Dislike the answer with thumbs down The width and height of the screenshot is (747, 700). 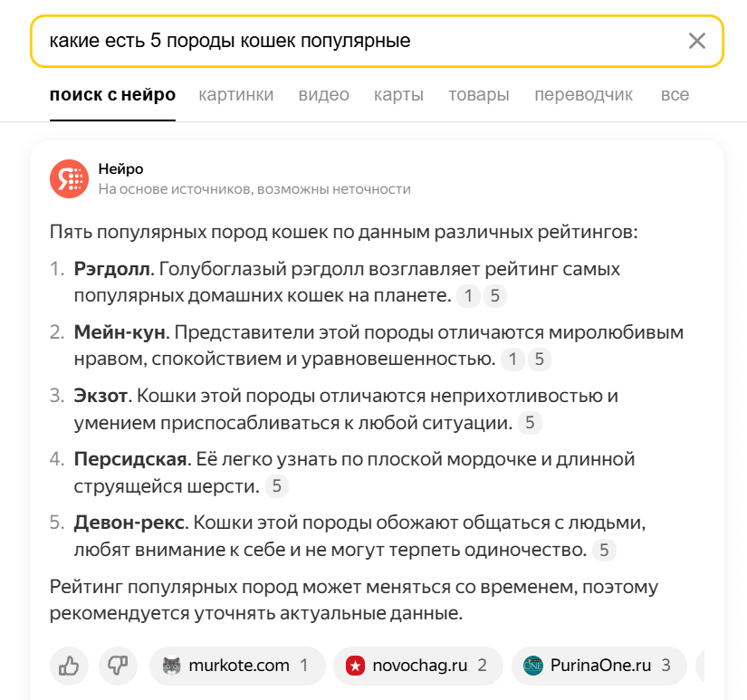point(118,666)
